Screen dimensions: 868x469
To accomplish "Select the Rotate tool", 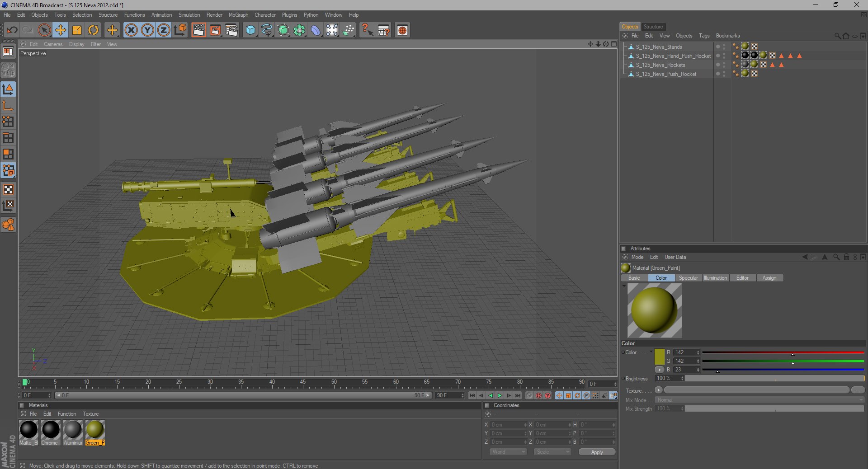I will [x=93, y=30].
